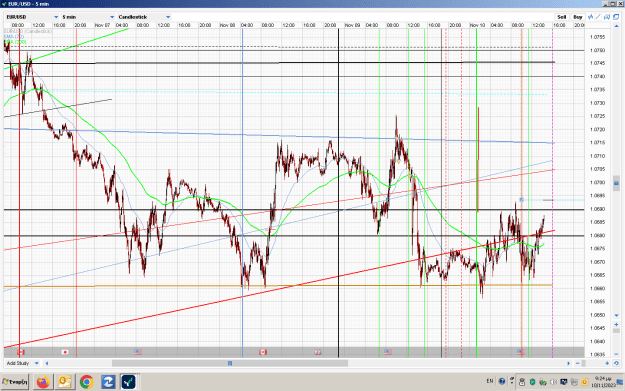This screenshot has height=391, width=625.
Task: Select the green EMA (200) legend label
Action: click(x=15, y=41)
